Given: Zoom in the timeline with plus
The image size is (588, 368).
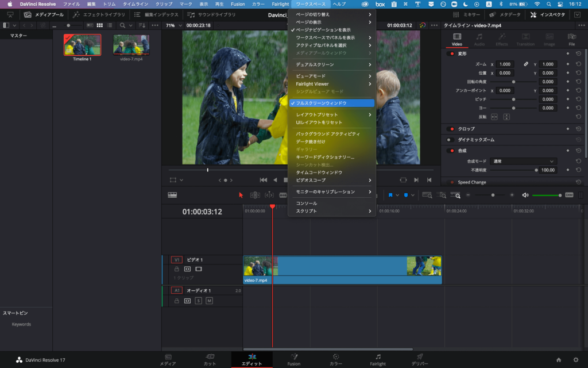Looking at the screenshot, I should [x=512, y=195].
